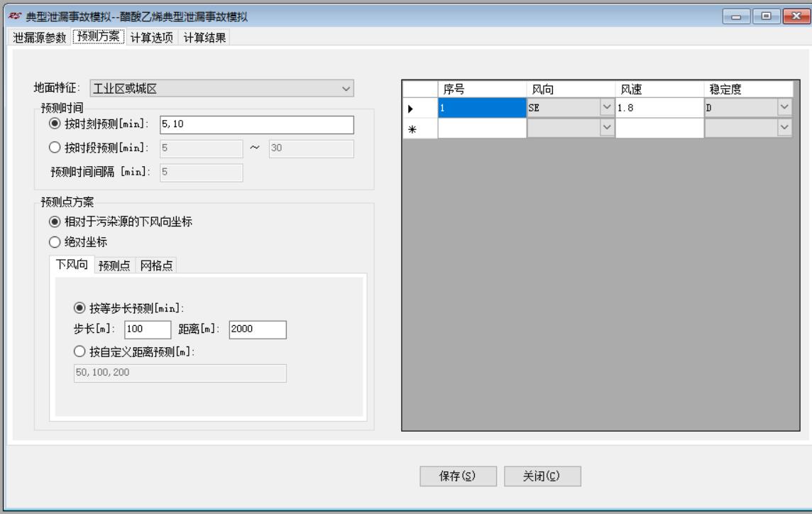Viewport: 812px width, 514px height.
Task: Select 按自定义距离预测 radio button
Action: [x=79, y=352]
